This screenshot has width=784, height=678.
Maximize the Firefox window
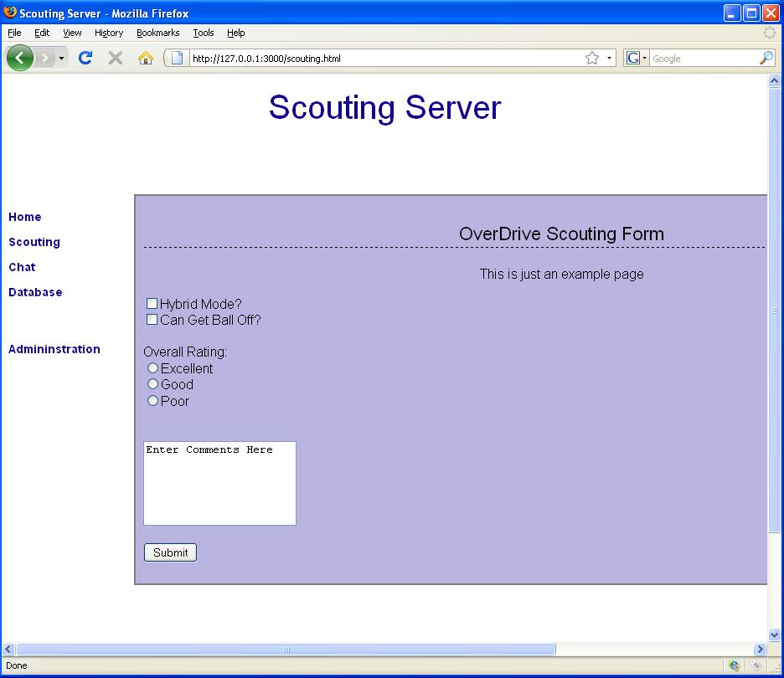click(x=751, y=13)
